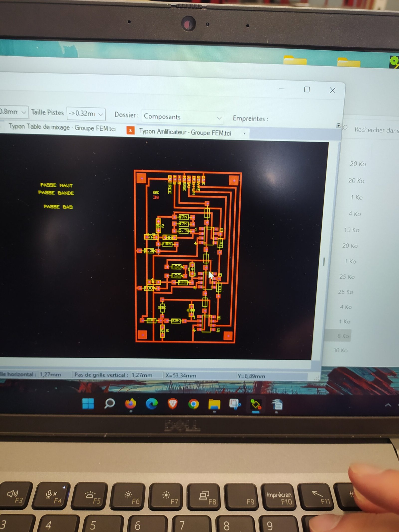Launch Microsoft Edge from the taskbar
This screenshot has width=399, height=532.
[152, 404]
